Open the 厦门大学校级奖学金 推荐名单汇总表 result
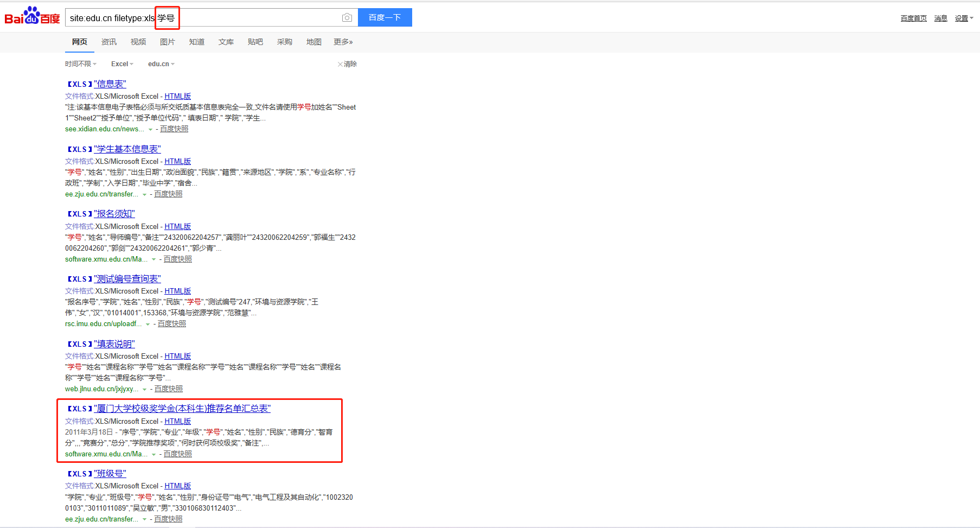980x528 pixels. tap(182, 409)
